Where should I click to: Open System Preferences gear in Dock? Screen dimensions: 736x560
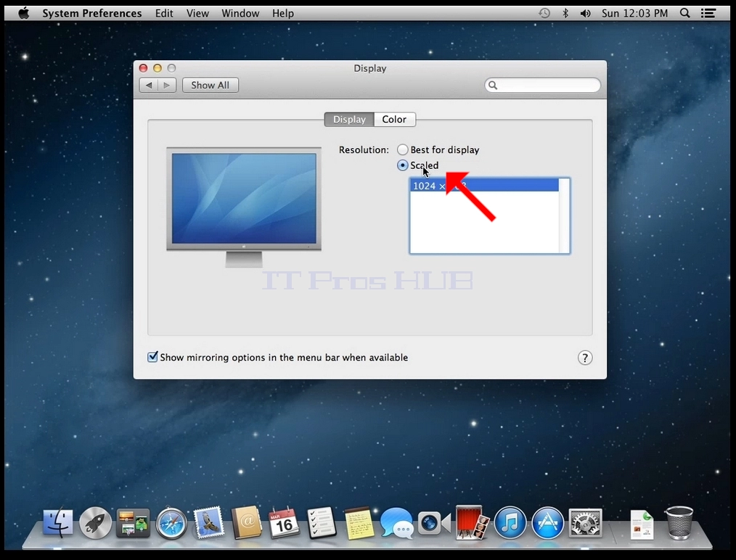point(585,522)
